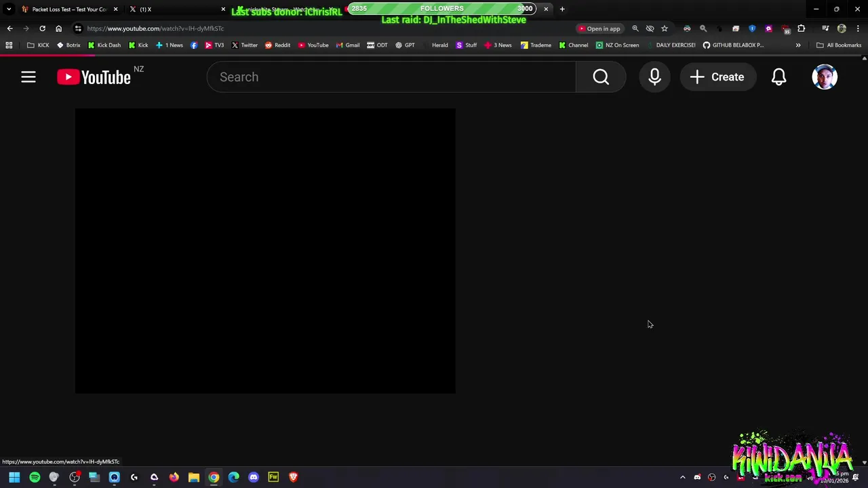Viewport: 868px width, 488px height.
Task: Open Firefox from taskbar
Action: click(x=174, y=477)
